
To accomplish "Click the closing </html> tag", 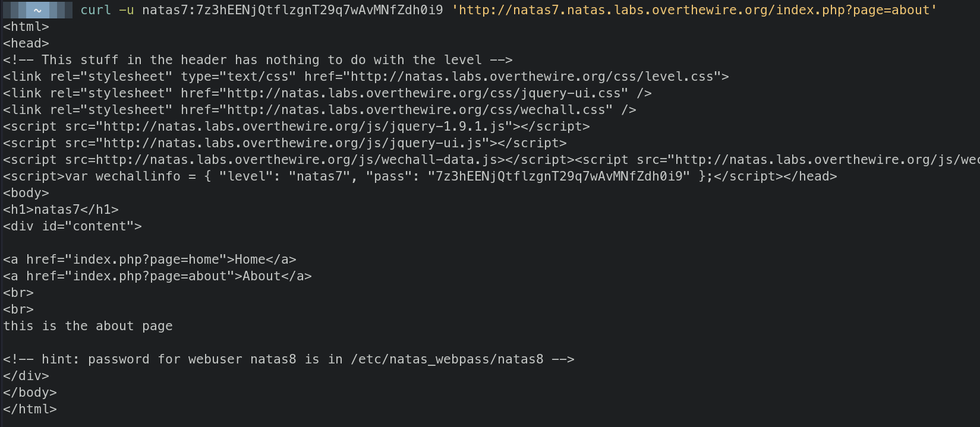I will pos(30,409).
